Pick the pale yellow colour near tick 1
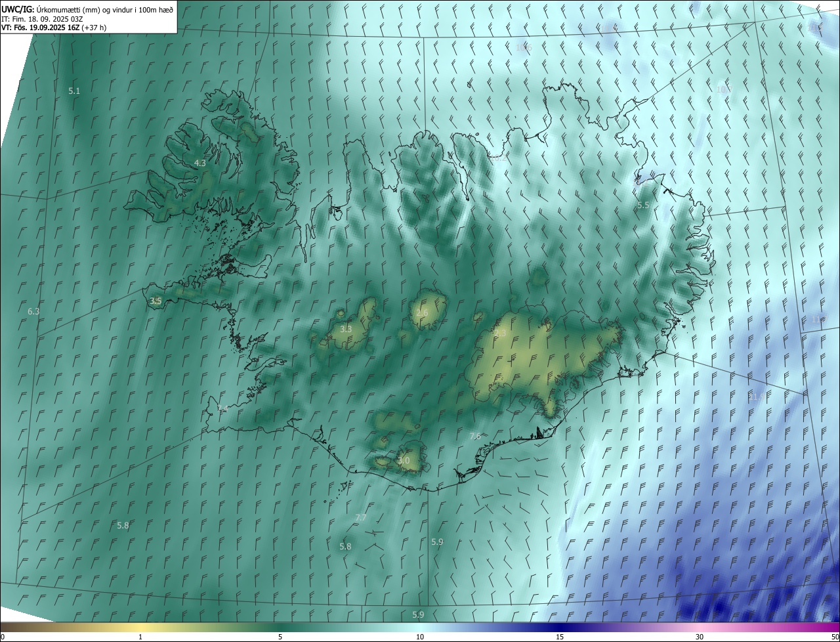Screen dimensions: 840x642 140,627
